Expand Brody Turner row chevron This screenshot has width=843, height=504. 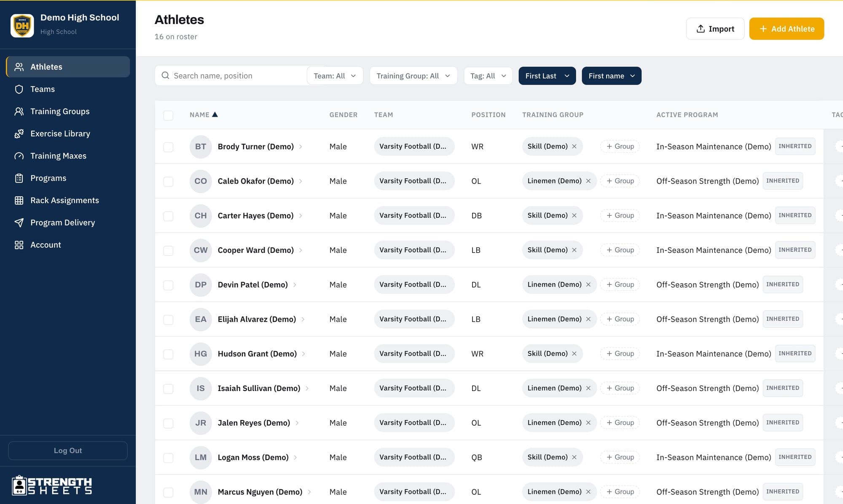pyautogui.click(x=301, y=147)
